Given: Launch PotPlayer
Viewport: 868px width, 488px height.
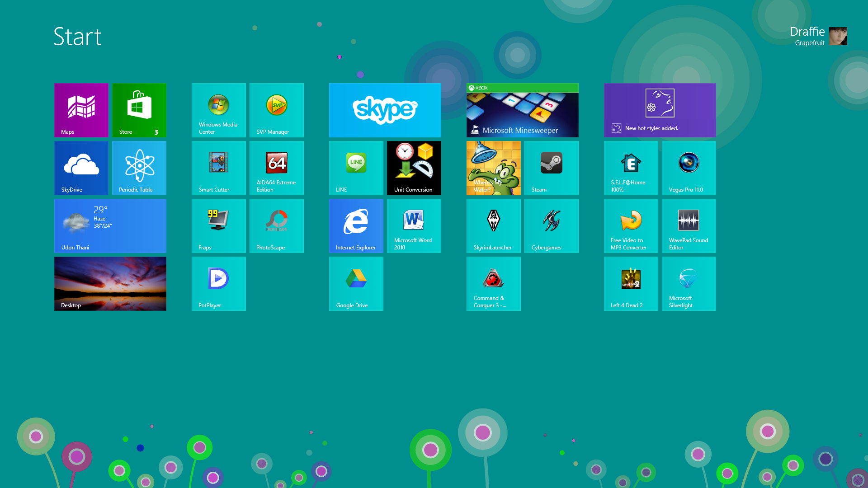Looking at the screenshot, I should pyautogui.click(x=219, y=283).
